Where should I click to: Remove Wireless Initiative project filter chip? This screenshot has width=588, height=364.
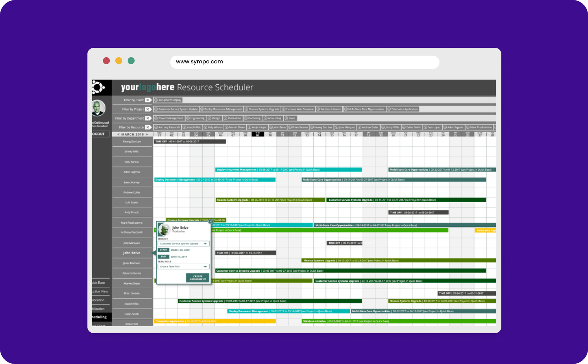tap(318, 109)
